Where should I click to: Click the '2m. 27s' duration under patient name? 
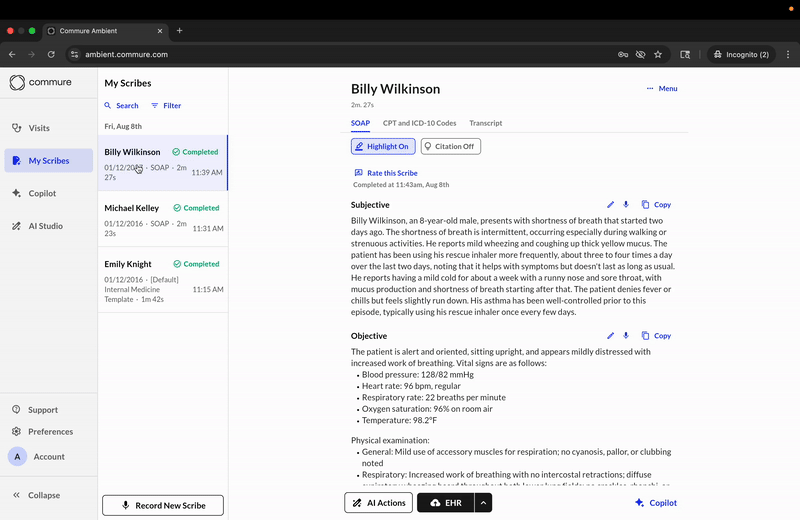click(x=362, y=105)
